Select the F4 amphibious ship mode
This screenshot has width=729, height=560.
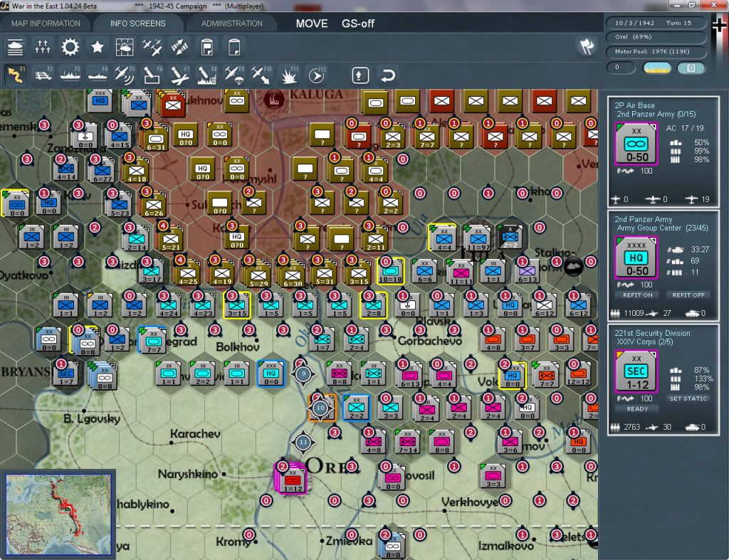(x=97, y=75)
